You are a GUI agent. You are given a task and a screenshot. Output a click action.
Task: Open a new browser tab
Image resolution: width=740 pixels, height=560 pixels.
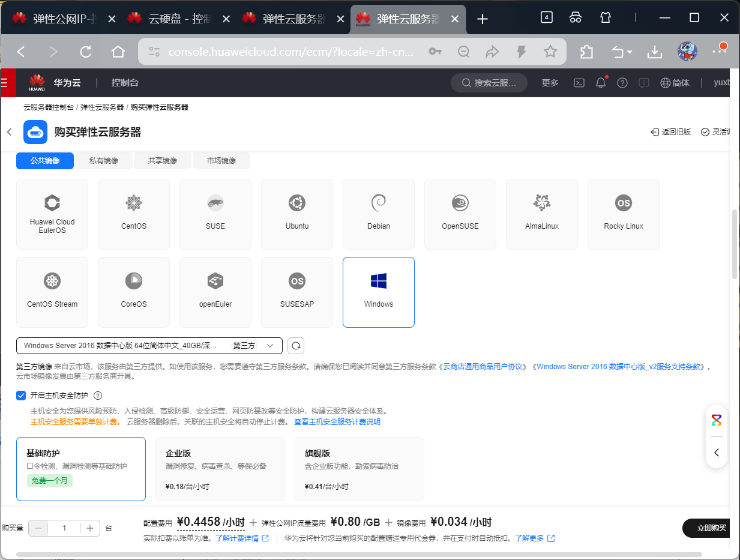[x=483, y=19]
